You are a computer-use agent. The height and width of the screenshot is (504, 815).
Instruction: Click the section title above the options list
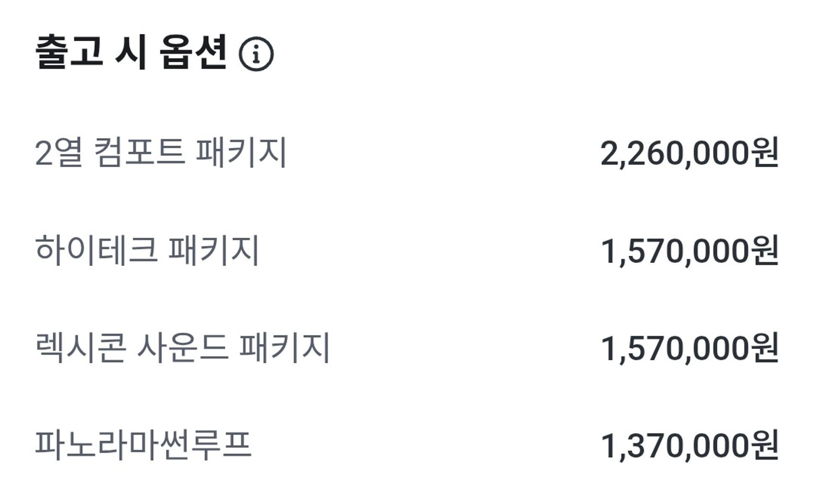[131, 52]
